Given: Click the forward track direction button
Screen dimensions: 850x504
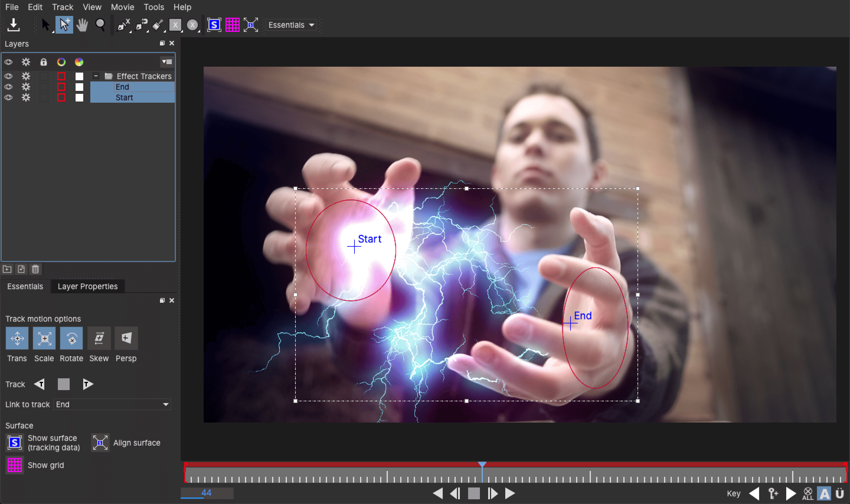Looking at the screenshot, I should tap(87, 384).
